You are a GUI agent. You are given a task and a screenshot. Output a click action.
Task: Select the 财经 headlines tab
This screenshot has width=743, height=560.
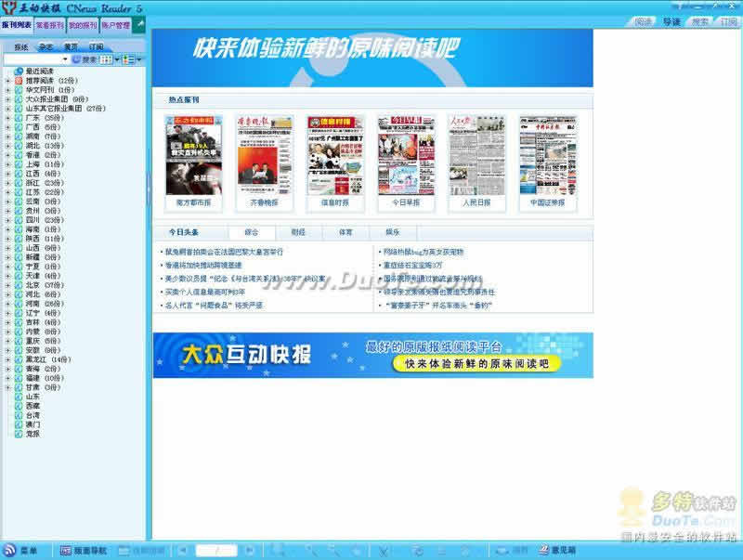[x=298, y=232]
